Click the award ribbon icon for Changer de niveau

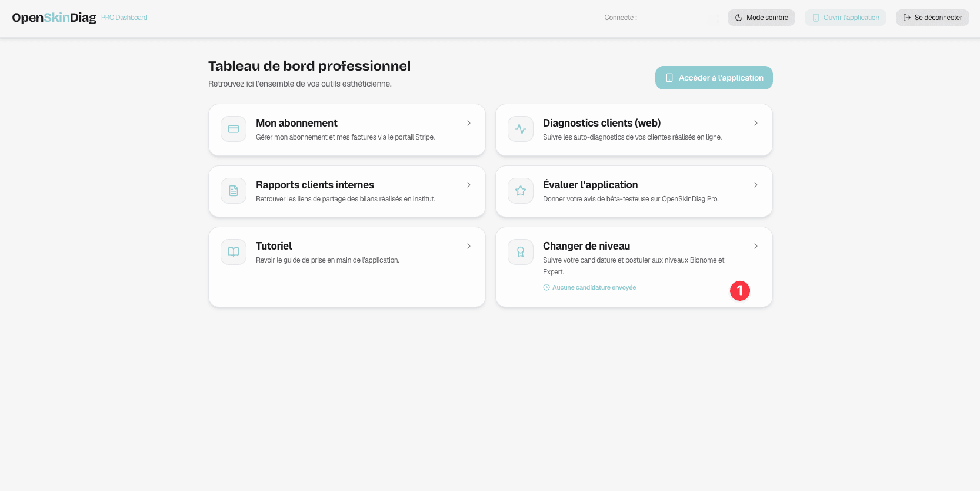tap(521, 252)
